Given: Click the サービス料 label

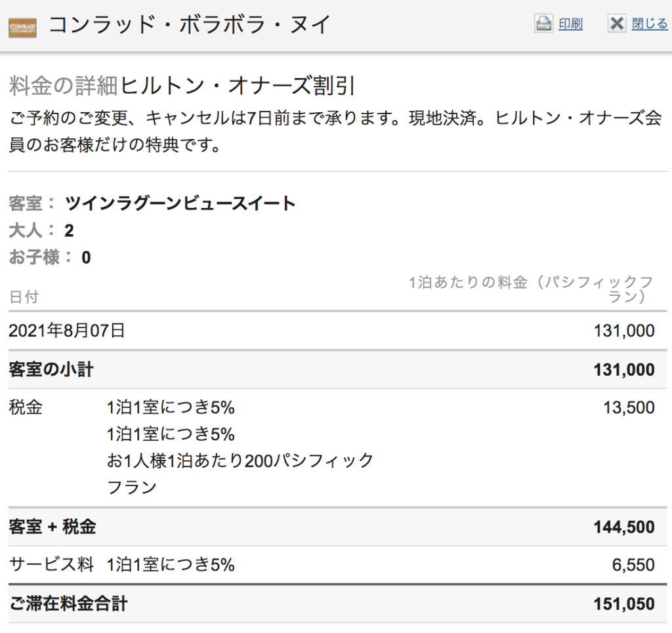Looking at the screenshot, I should 51,565.
